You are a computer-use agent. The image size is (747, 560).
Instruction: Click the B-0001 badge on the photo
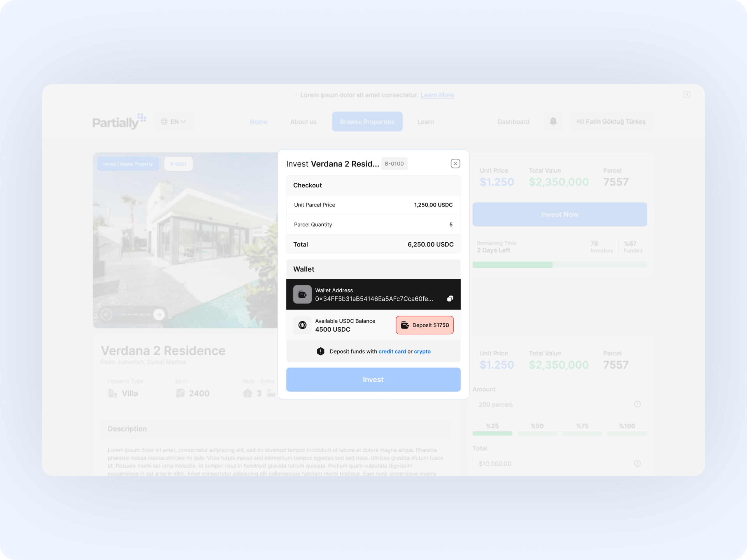pos(178,164)
